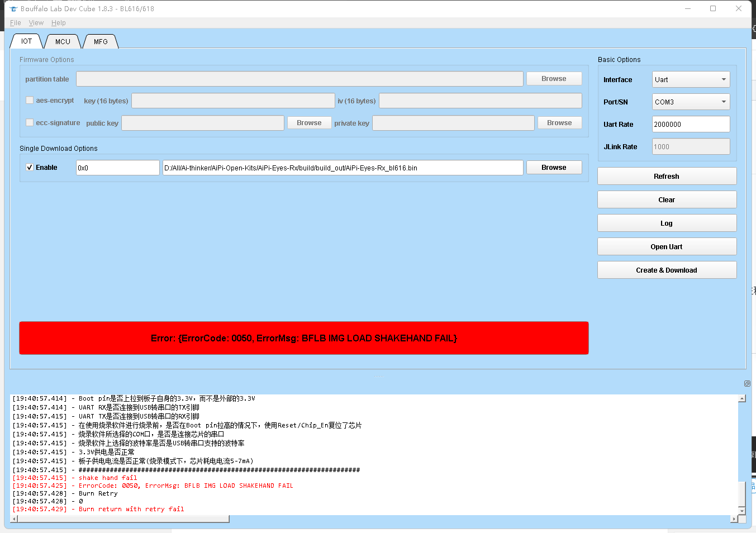Open the Help menu
The height and width of the screenshot is (533, 756).
coord(59,23)
